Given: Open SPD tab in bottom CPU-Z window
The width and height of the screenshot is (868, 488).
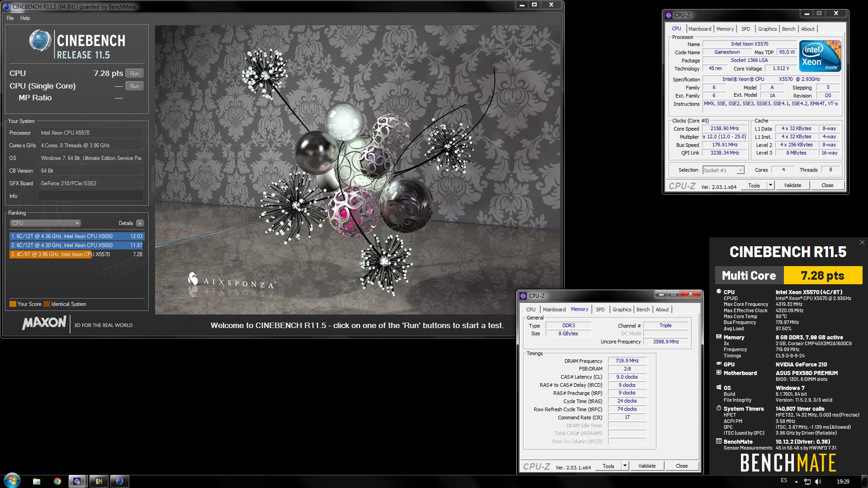Looking at the screenshot, I should 600,310.
